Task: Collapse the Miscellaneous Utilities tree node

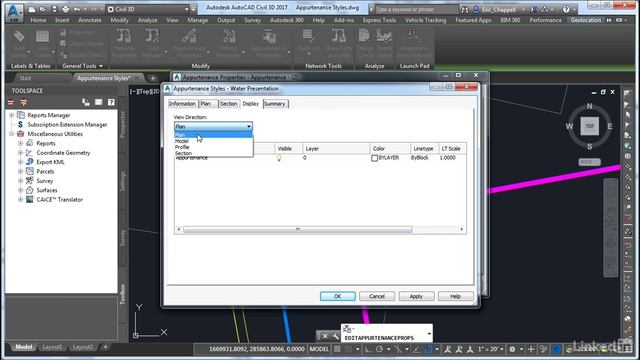Action: 11,134
